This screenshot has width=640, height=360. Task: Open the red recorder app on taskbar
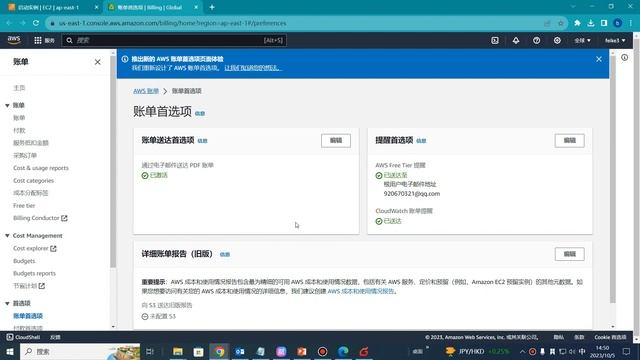[322, 351]
